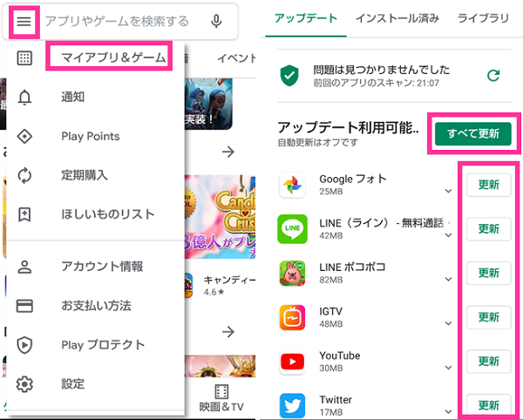The height and width of the screenshot is (420, 523).
Task: Click the すべて更新 button
Action: pyautogui.click(x=473, y=133)
